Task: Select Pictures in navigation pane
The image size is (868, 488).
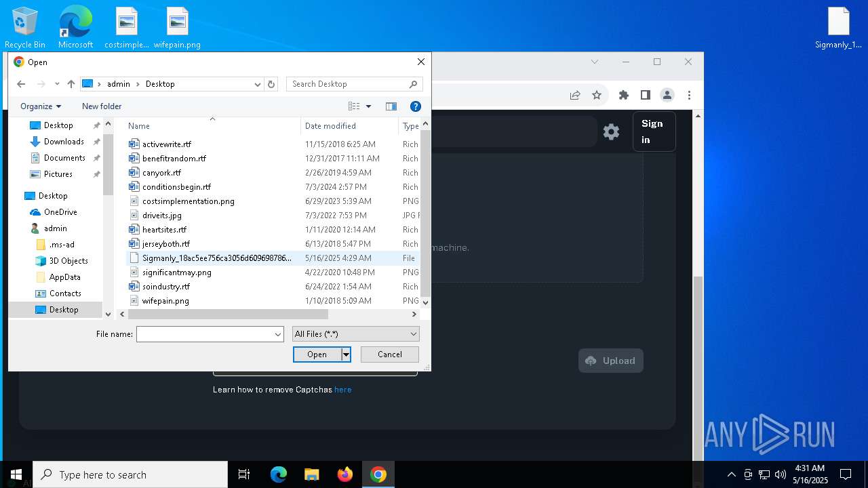Action: [58, 174]
